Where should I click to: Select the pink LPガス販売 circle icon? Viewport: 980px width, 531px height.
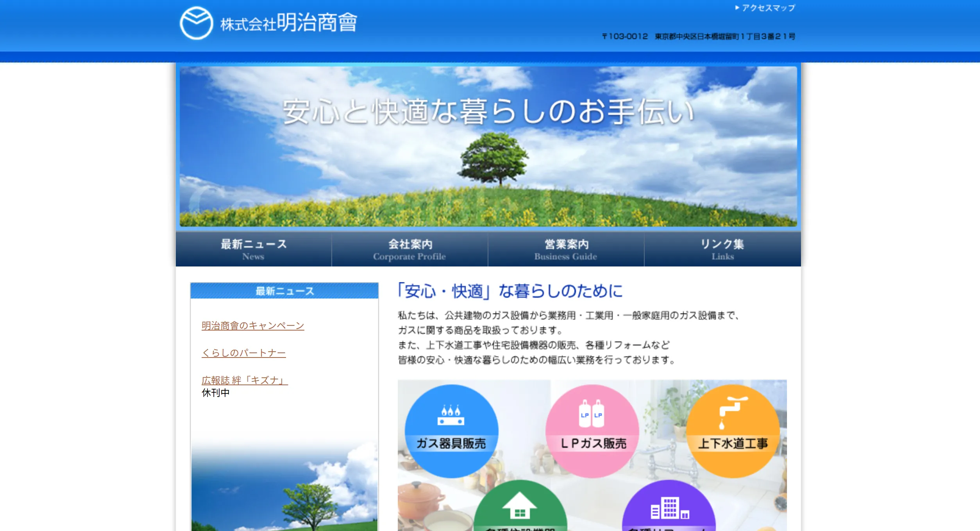pyautogui.click(x=592, y=431)
